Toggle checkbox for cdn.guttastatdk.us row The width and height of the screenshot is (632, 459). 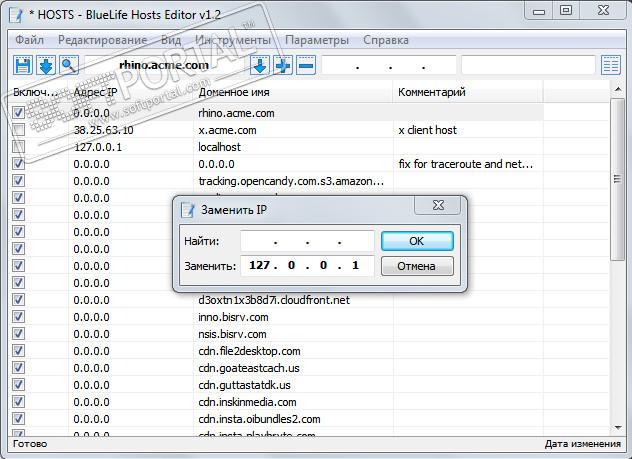click(18, 384)
